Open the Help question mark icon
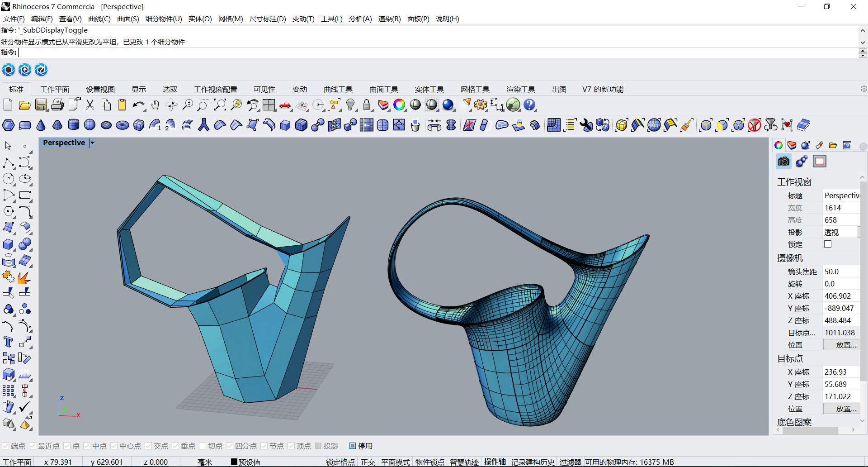 (x=529, y=105)
